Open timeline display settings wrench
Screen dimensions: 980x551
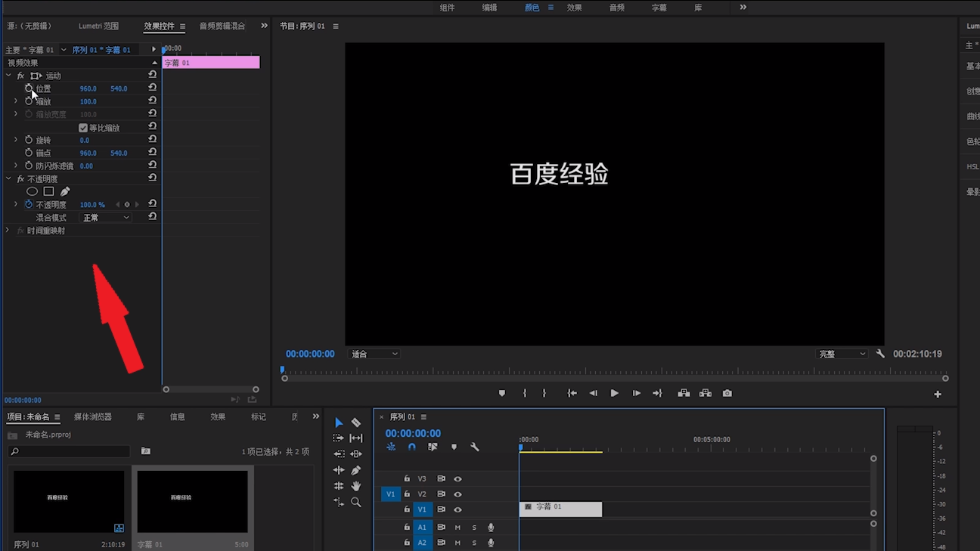(x=475, y=447)
